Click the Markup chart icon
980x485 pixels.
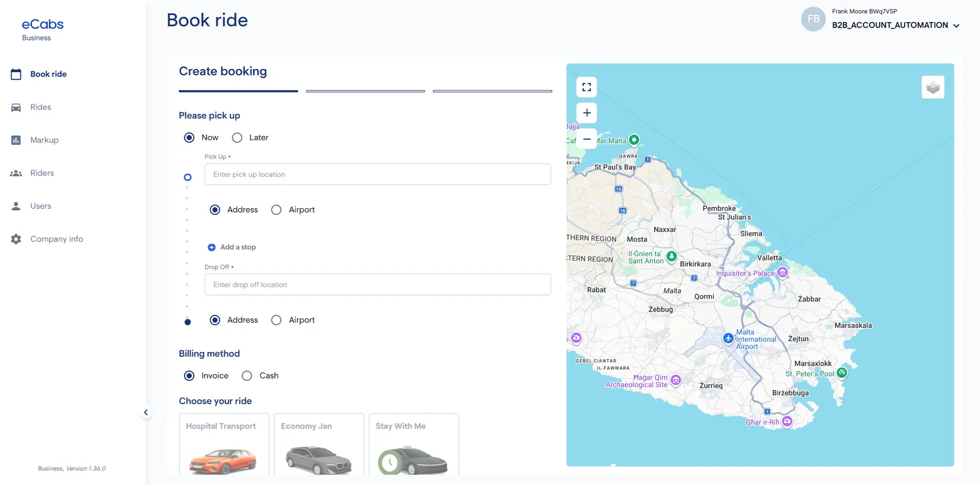pyautogui.click(x=16, y=140)
